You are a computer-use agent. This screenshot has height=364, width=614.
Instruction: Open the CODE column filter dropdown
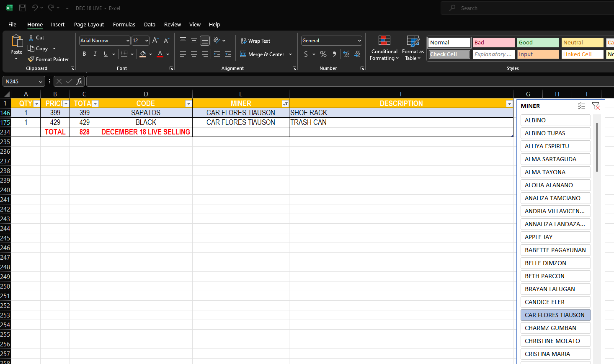click(188, 104)
